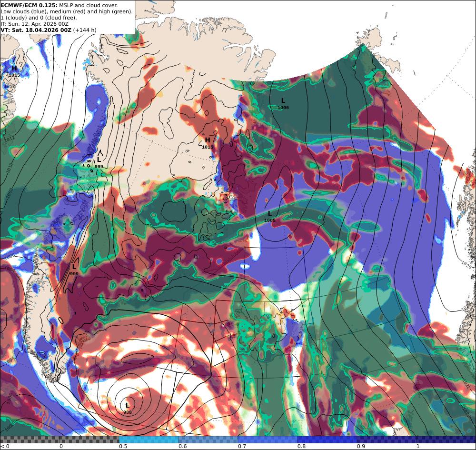This screenshot has width=476, height=450.
Task: Click the '1006' value under the L marker
Action: click(283, 108)
